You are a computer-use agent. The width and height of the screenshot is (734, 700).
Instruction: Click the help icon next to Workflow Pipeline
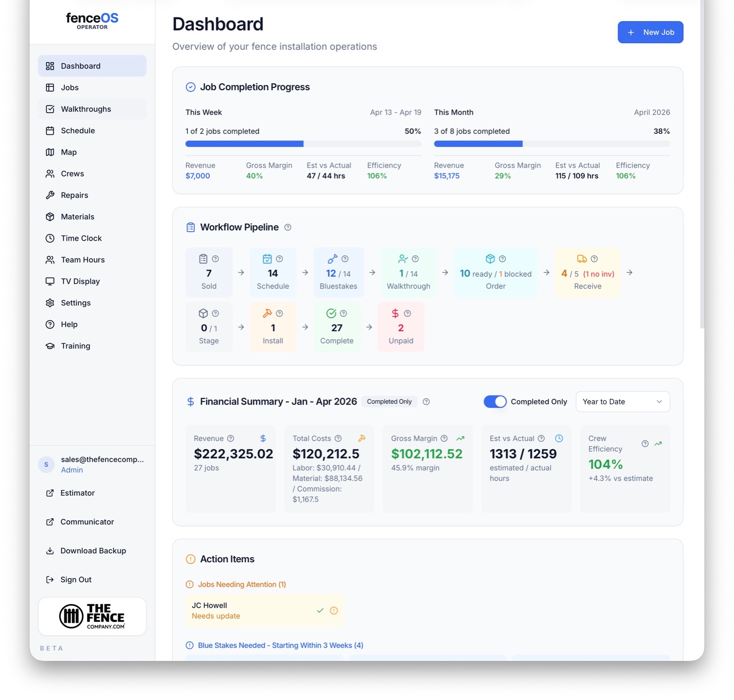(288, 227)
